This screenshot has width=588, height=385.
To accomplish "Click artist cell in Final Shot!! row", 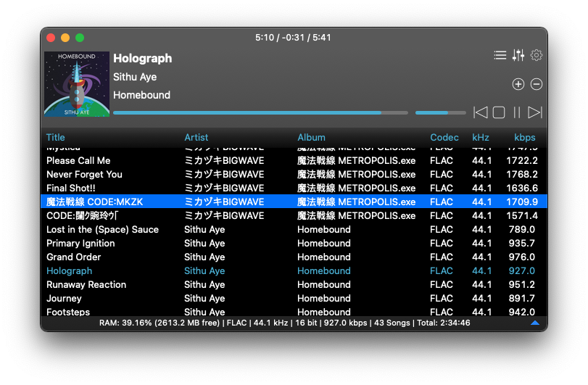I will pos(224,189).
